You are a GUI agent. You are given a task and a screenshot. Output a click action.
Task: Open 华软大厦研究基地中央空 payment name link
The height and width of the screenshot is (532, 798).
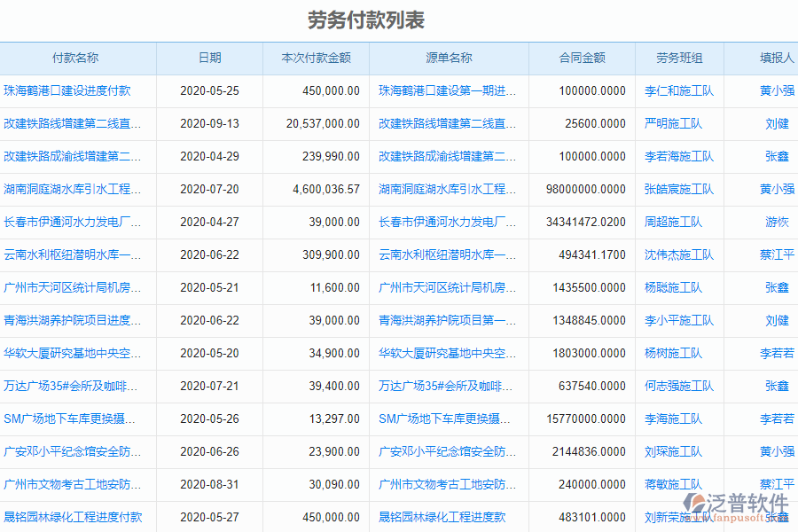[73, 353]
